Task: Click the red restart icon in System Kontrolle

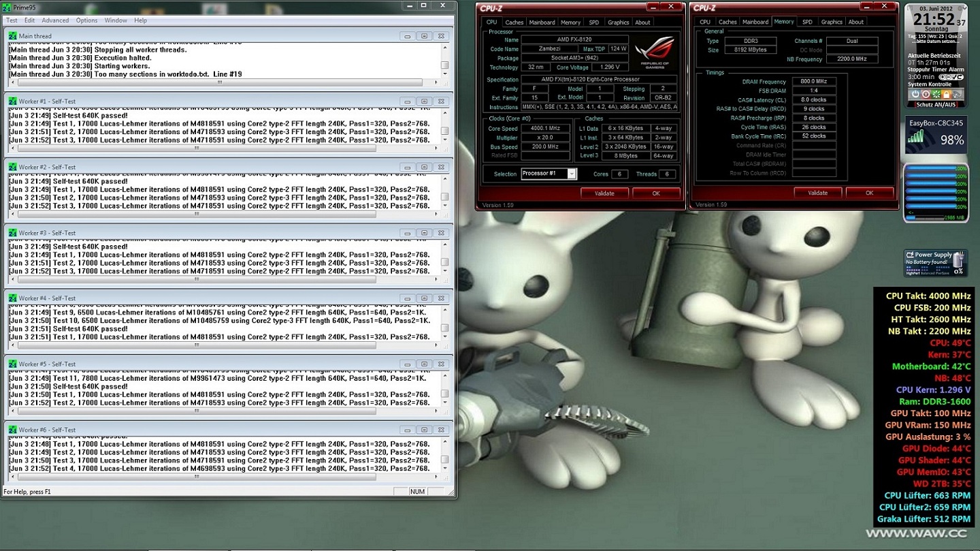Action: tap(926, 94)
